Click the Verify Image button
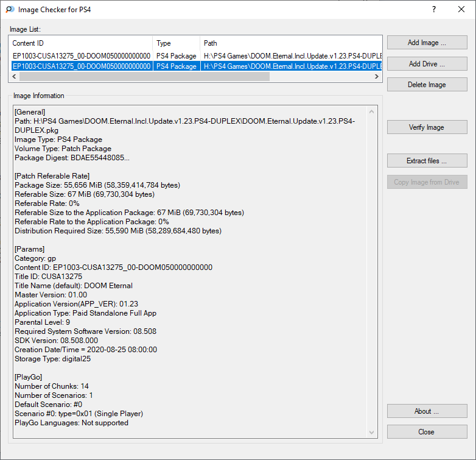Screen dimensions: 476x460 (x=427, y=127)
